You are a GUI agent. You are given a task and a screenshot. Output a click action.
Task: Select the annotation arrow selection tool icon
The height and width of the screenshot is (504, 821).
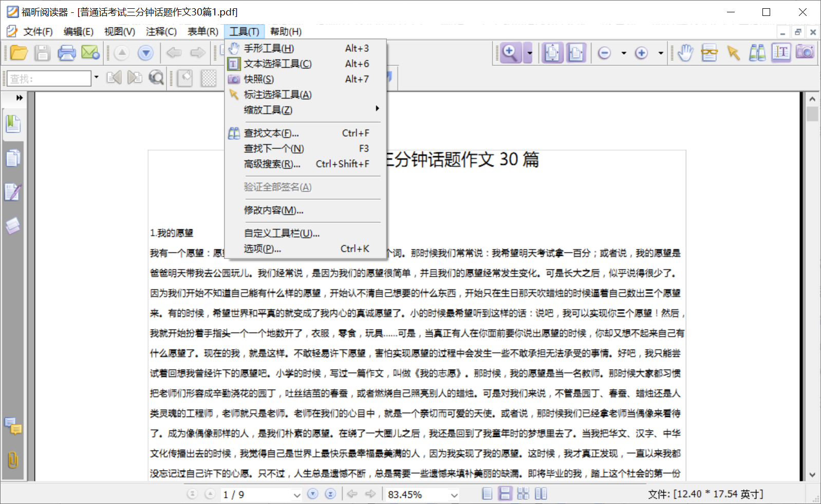(x=733, y=52)
